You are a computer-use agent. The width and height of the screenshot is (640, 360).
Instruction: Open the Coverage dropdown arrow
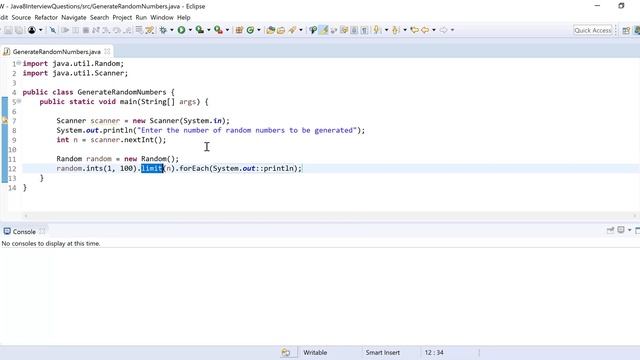pos(209,30)
